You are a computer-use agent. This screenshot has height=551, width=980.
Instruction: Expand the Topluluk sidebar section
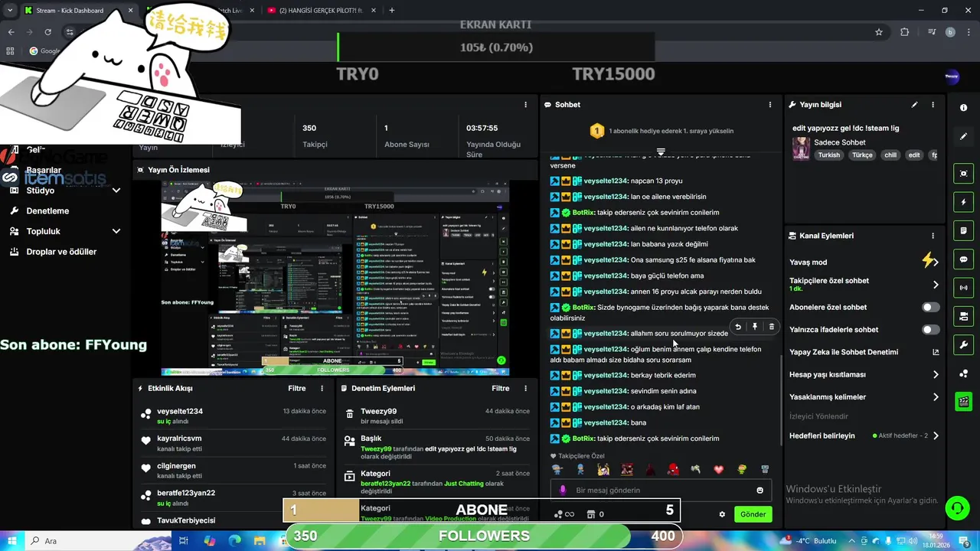click(116, 231)
